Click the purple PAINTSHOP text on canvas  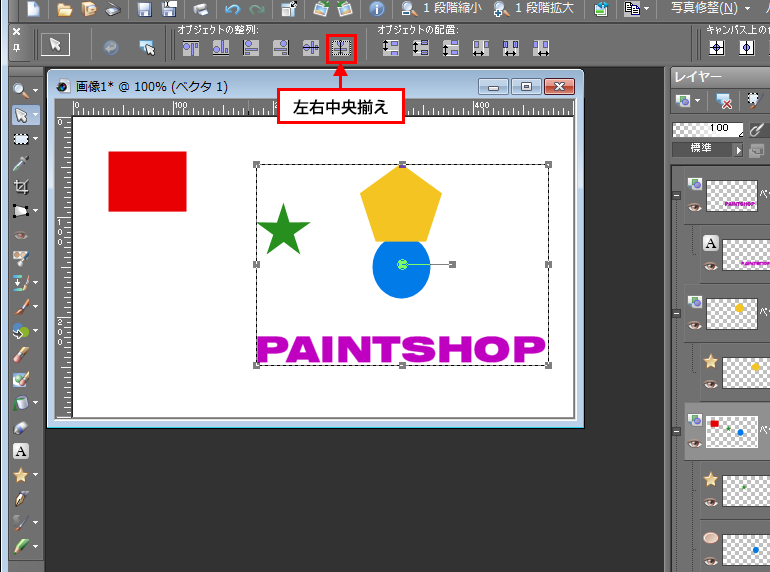coord(401,350)
